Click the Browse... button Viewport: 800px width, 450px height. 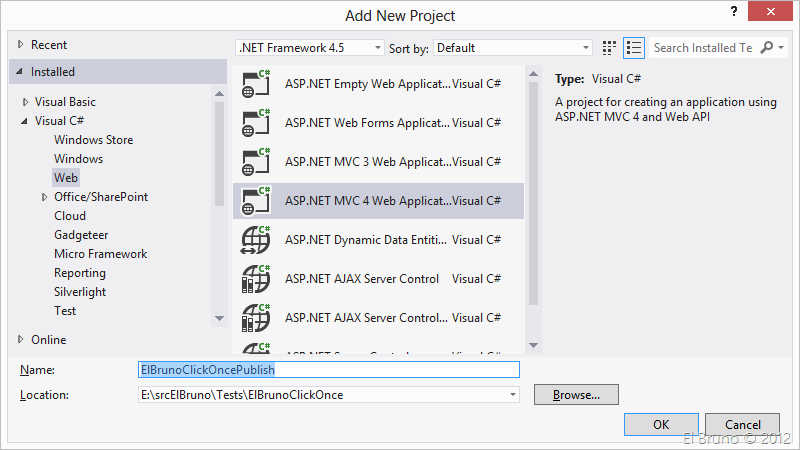[576, 395]
